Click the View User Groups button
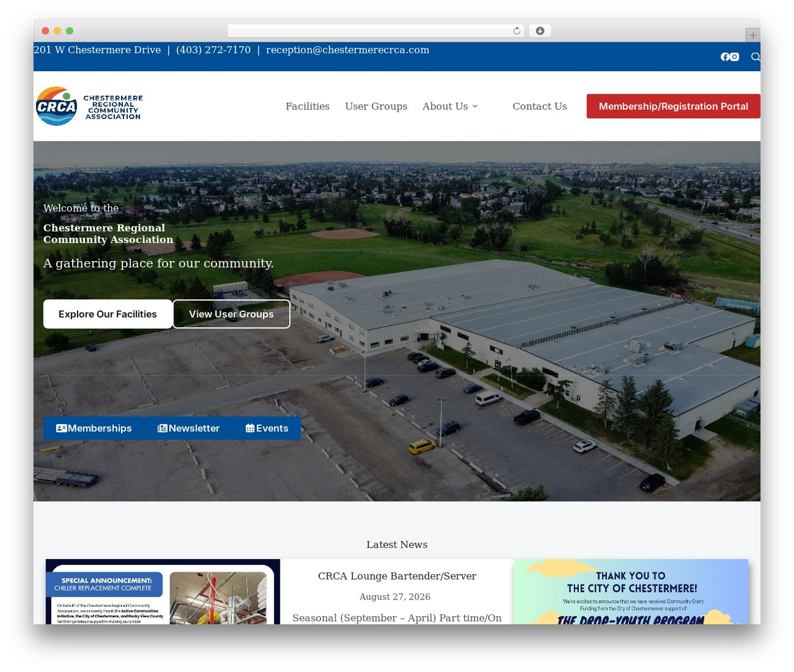 click(231, 314)
